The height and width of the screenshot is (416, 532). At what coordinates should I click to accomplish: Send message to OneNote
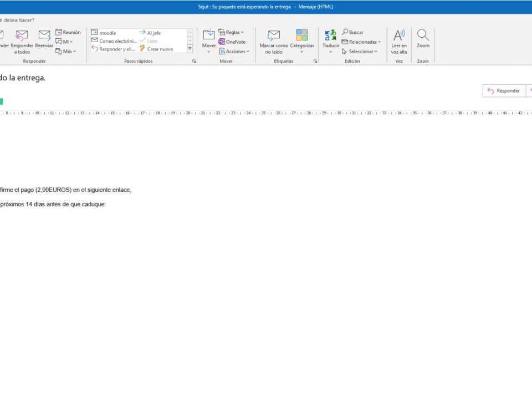pos(232,42)
